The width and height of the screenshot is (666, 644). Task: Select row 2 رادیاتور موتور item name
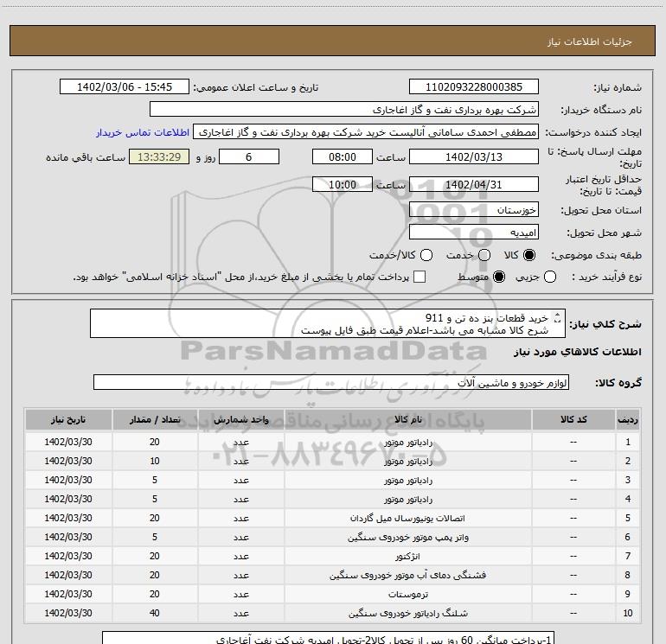[x=408, y=462]
